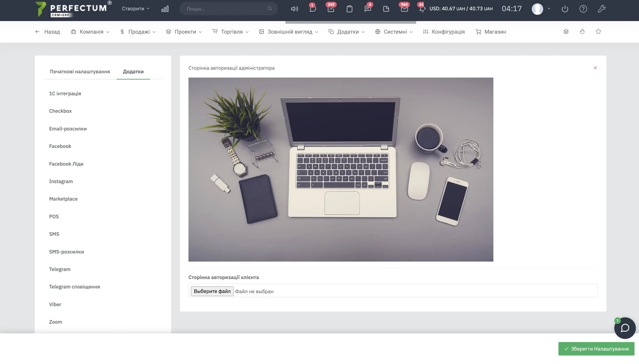This screenshot has height=364, width=639.
Task: Click the speaker announcements icon
Action: (x=294, y=9)
